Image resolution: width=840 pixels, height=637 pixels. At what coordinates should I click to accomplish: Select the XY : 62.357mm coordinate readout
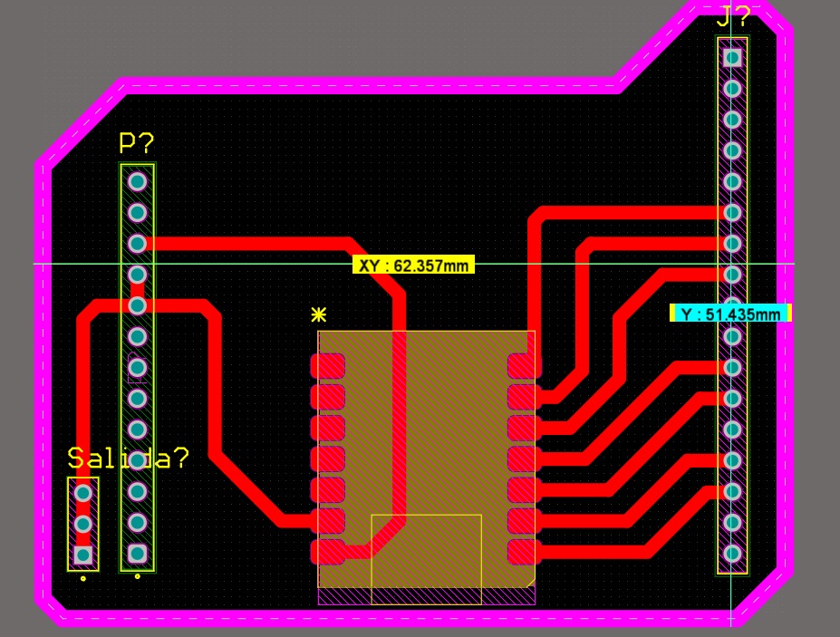[x=413, y=266]
